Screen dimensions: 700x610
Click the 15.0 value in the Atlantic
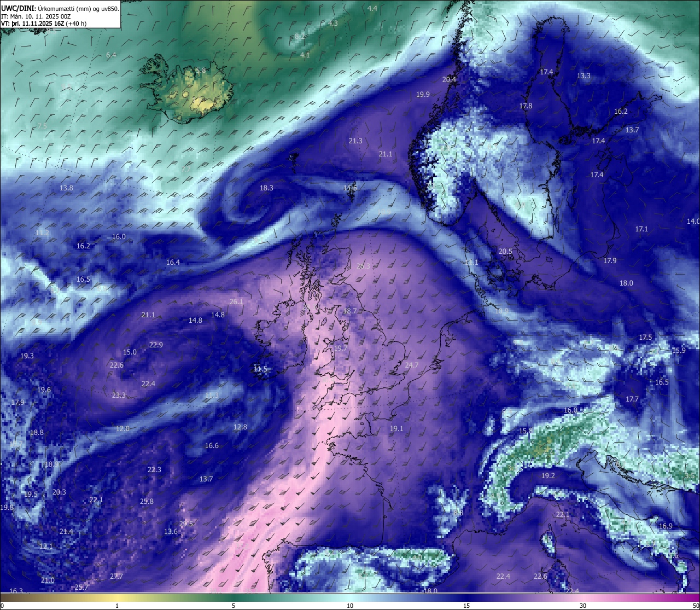(x=130, y=352)
